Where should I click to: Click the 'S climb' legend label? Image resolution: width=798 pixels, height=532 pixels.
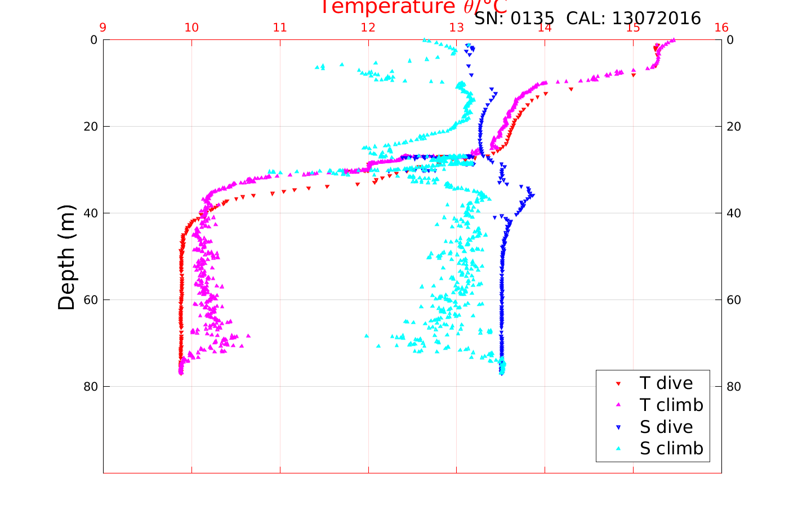click(672, 449)
